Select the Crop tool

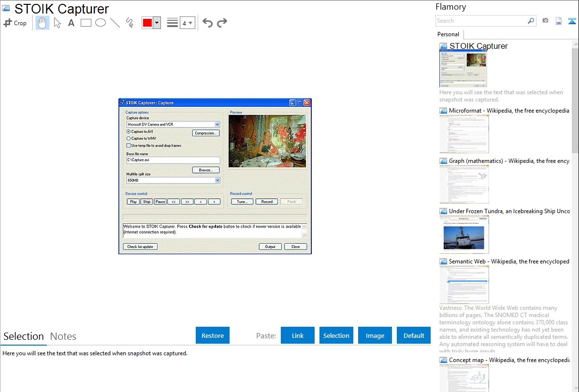point(15,23)
